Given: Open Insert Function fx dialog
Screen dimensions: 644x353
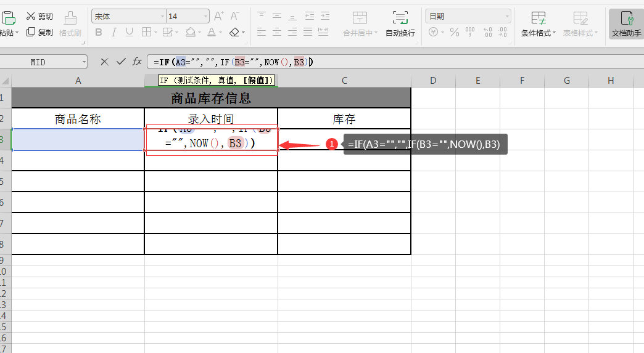Looking at the screenshot, I should pyautogui.click(x=137, y=62).
